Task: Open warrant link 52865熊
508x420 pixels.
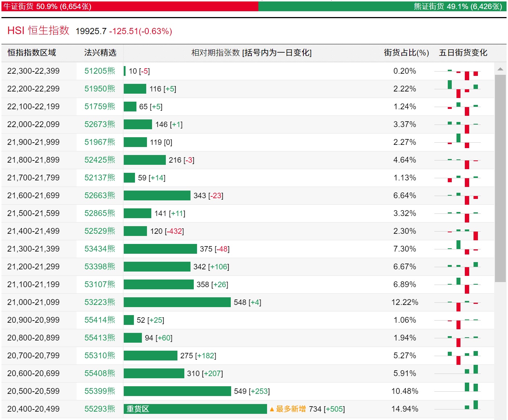Action: (100, 213)
